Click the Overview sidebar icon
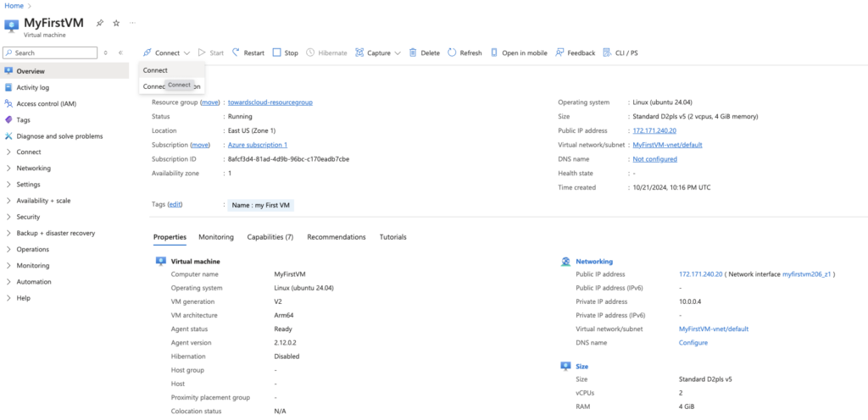 click(x=8, y=71)
